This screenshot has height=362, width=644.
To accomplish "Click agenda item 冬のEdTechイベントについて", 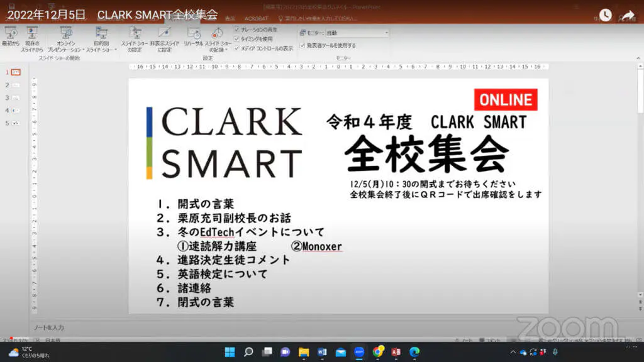I will (x=250, y=232).
